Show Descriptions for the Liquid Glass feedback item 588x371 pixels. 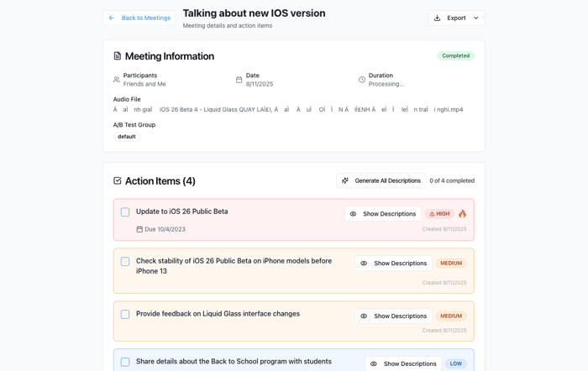tap(393, 316)
